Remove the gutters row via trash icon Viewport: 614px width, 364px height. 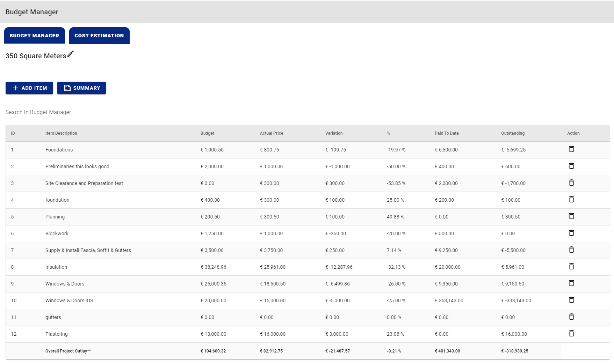571,317
